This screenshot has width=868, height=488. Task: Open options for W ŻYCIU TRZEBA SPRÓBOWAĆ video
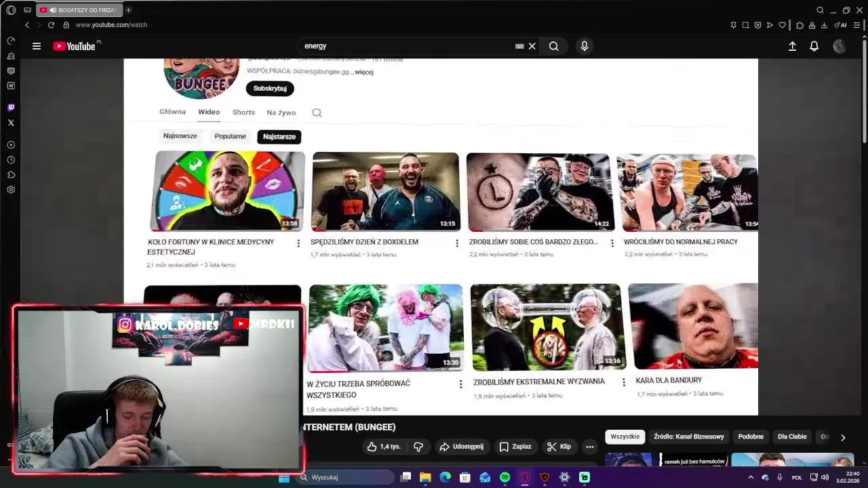pos(460,384)
